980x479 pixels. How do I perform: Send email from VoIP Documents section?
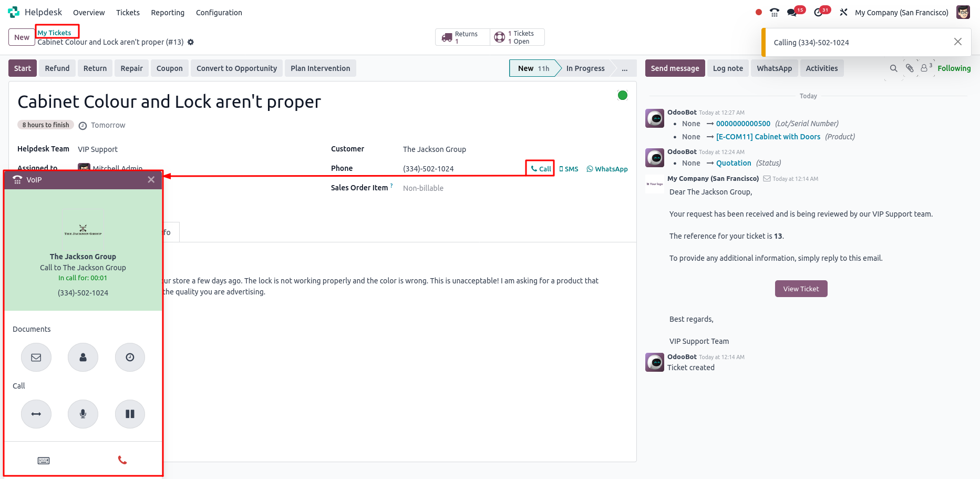[x=36, y=358]
